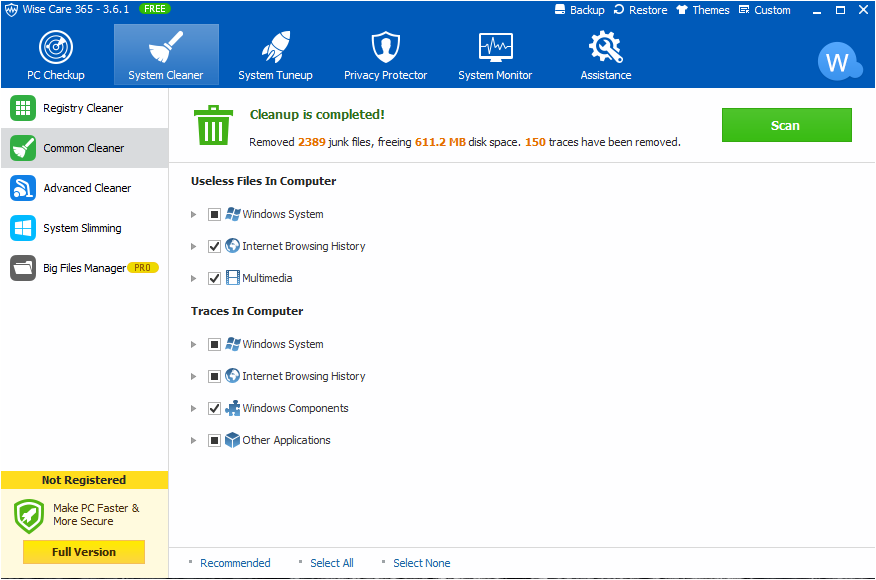
Task: Expand Internet Browsing History under Useless Files
Action: [x=193, y=246]
